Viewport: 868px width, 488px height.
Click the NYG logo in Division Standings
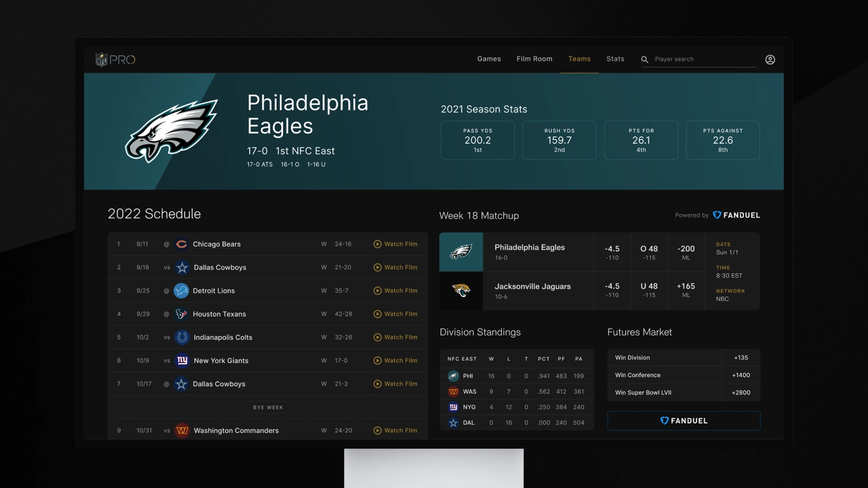click(x=453, y=407)
